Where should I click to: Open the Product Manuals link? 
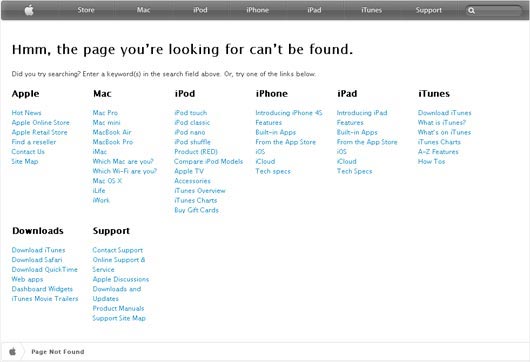[118, 309]
